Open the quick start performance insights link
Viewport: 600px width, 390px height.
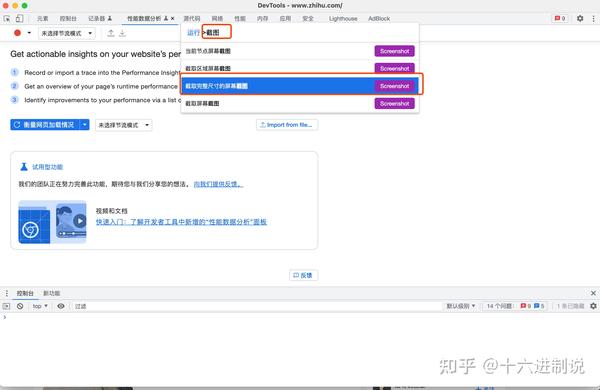[x=181, y=222]
